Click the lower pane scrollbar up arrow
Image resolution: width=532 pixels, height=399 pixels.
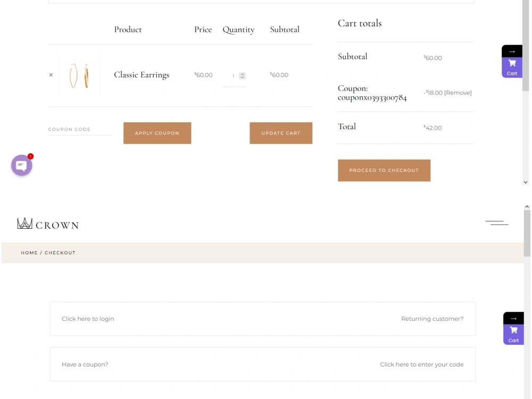pyautogui.click(x=527, y=206)
